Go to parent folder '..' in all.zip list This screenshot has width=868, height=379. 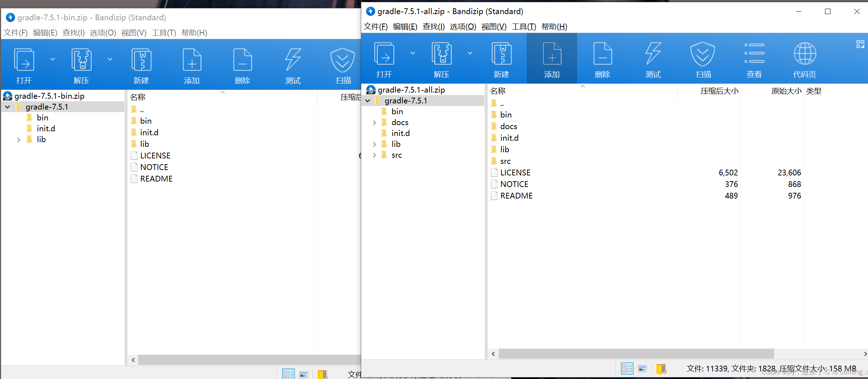coord(502,103)
